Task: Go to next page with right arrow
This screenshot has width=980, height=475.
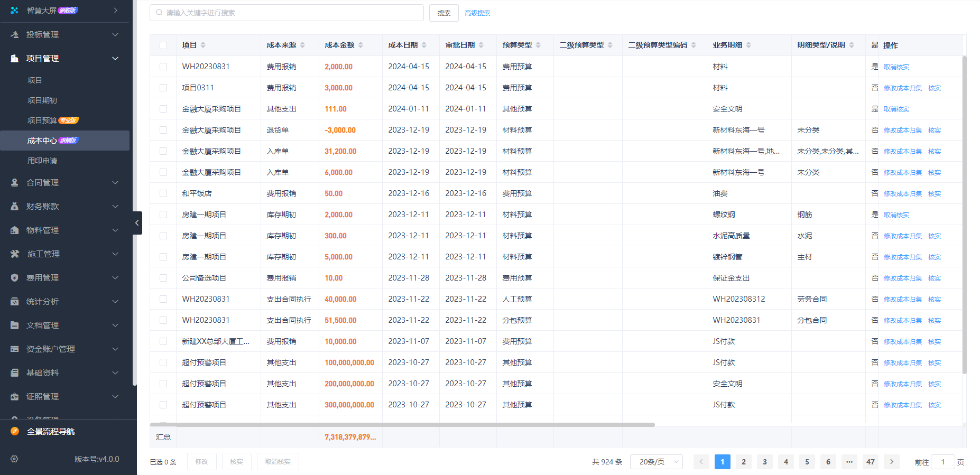Action: point(891,462)
